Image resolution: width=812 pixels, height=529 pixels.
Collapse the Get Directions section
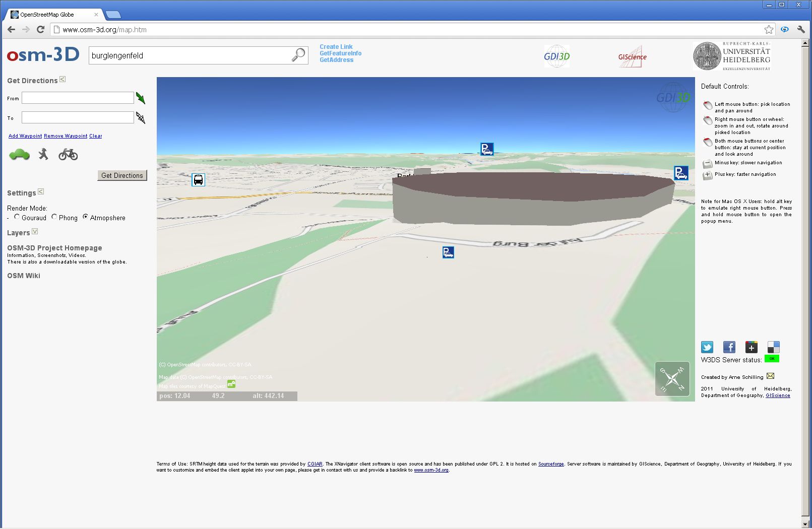click(63, 80)
